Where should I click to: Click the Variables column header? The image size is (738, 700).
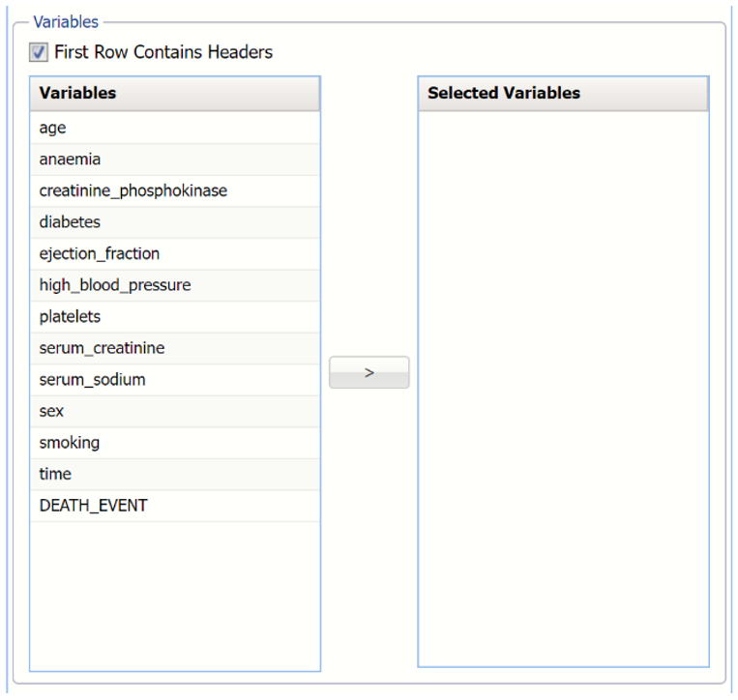(174, 94)
